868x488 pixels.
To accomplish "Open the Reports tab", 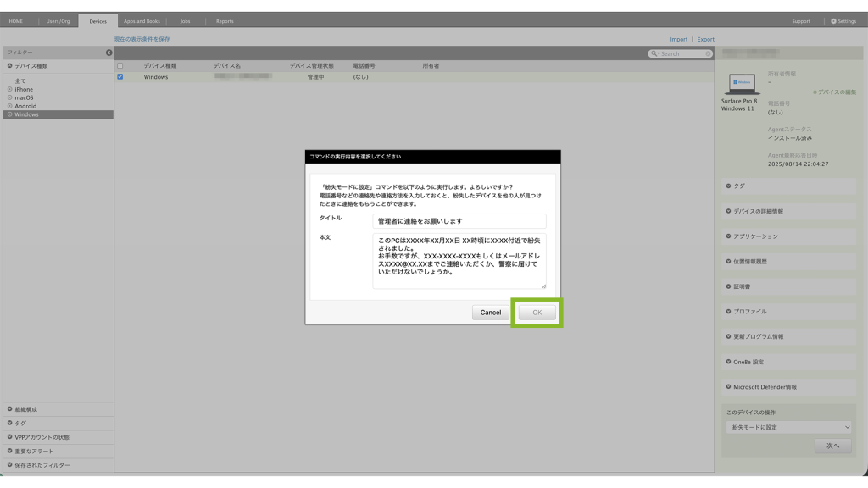I will tap(225, 21).
